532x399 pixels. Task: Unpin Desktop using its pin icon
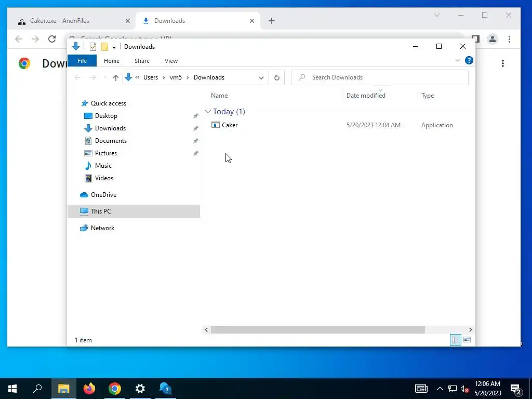[195, 116]
